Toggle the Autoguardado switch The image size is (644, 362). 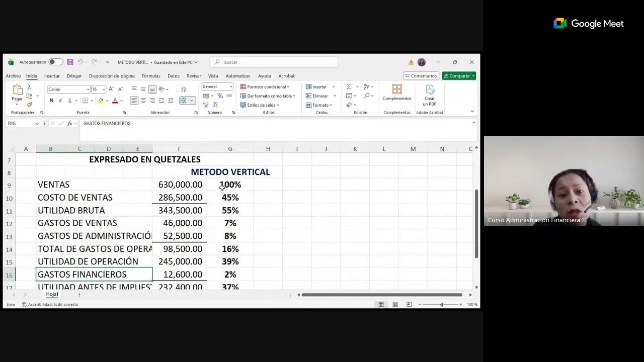56,62
